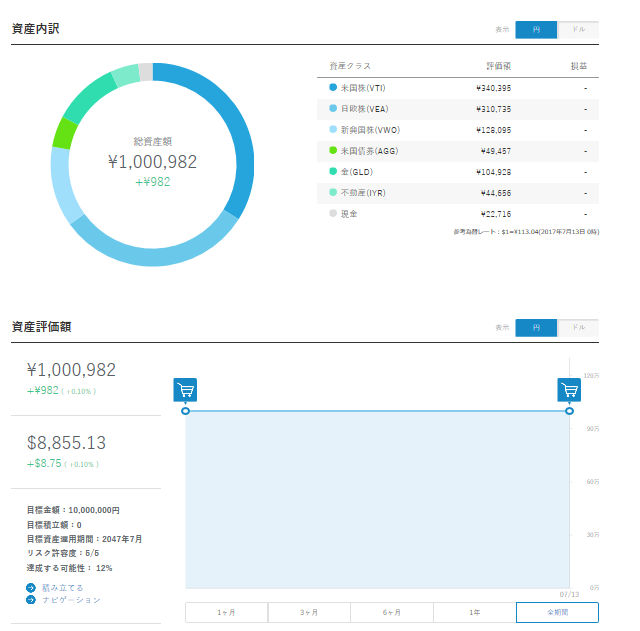640x631 pixels.
Task: Click arrow icon beside ナビゲーション link
Action: click(31, 600)
